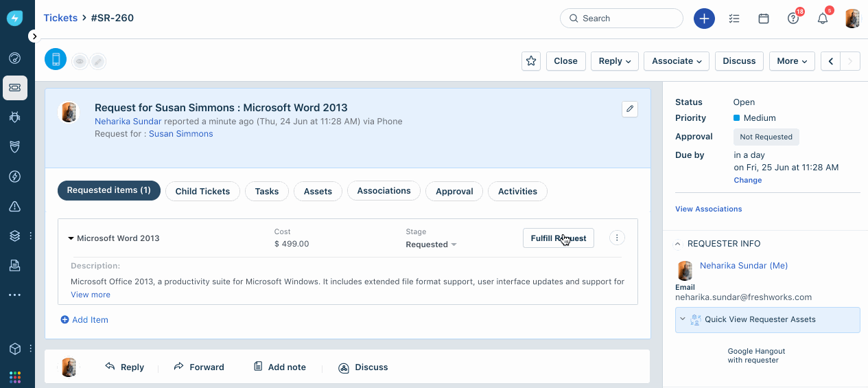The height and width of the screenshot is (388, 868).
Task: Open the task checklist icon in header
Action: (x=734, y=19)
